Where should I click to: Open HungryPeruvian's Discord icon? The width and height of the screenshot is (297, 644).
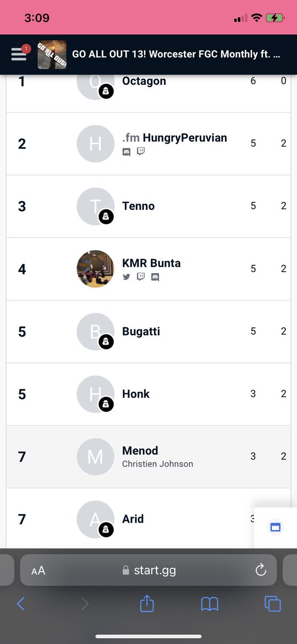click(x=127, y=152)
